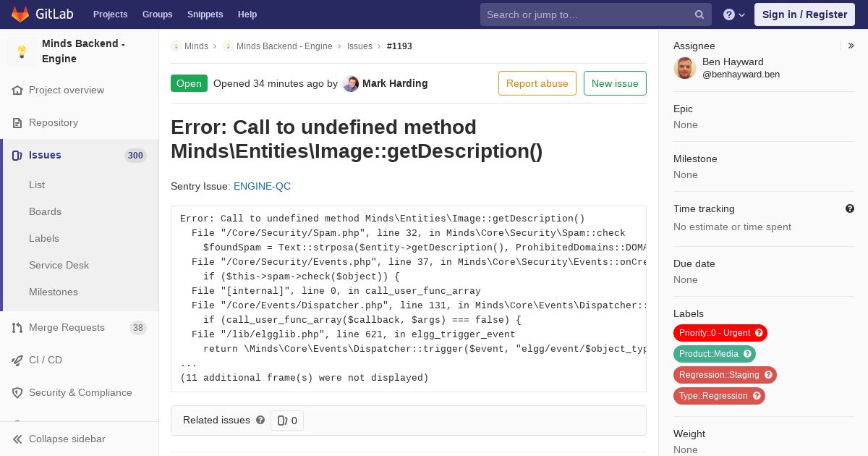Click Sign in / Register button

(804, 14)
